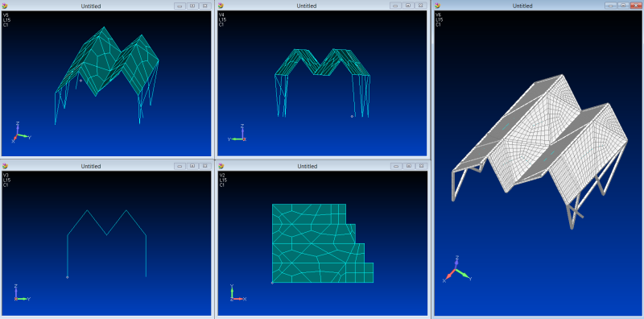This screenshot has height=319, width=644.
Task: Select the axis triad in V5 isometric window
Action: (x=22, y=132)
